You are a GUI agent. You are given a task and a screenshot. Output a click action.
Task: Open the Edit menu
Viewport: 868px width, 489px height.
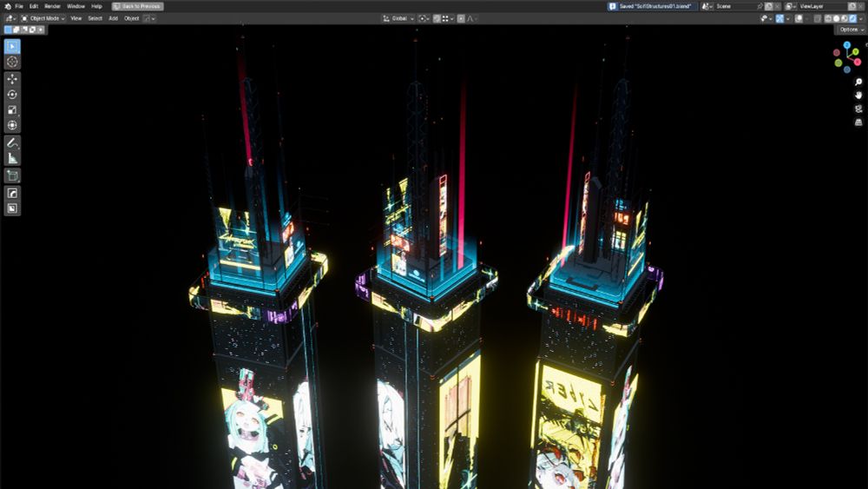[x=33, y=6]
